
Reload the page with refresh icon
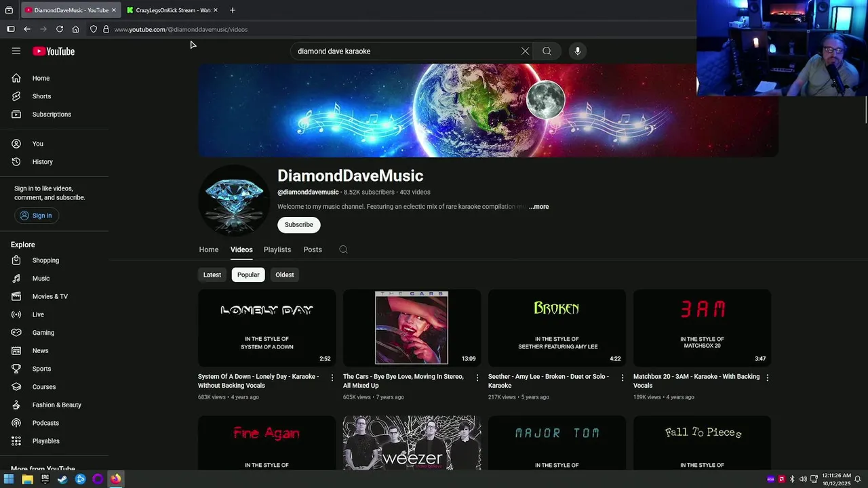click(60, 29)
